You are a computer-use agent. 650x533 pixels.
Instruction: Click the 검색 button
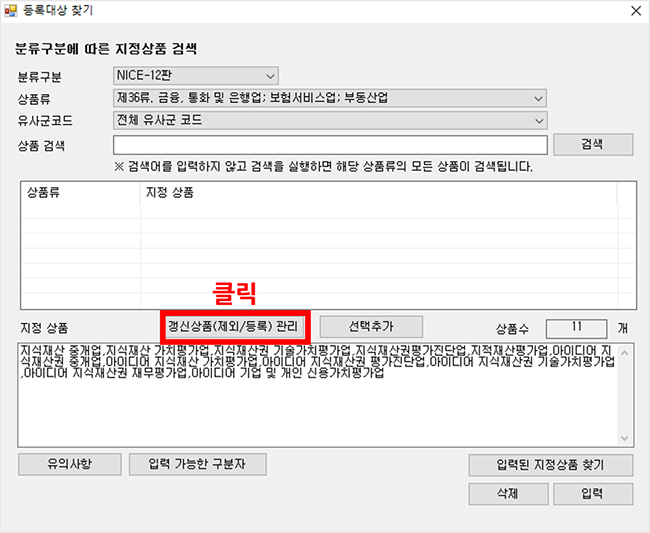593,145
